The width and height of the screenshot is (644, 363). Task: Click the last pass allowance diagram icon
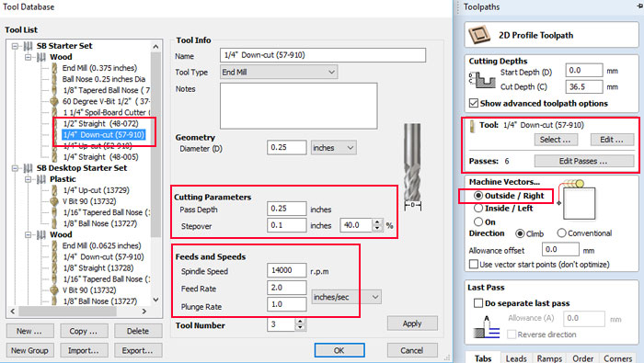click(487, 327)
